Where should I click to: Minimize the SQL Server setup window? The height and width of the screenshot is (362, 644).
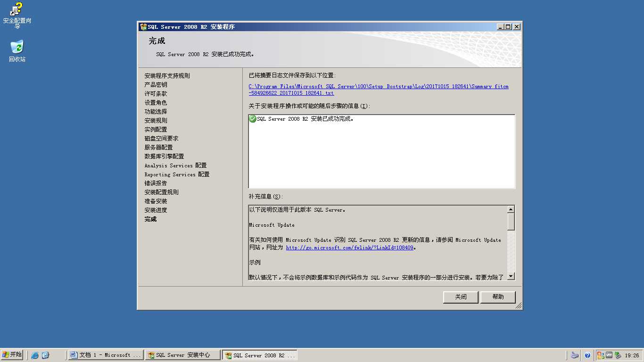[x=500, y=27]
